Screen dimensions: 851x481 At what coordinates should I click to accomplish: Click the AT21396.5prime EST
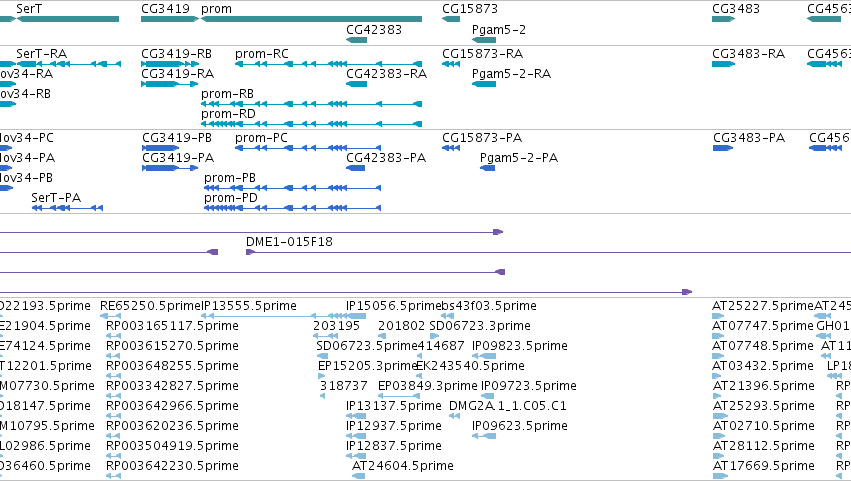(x=718, y=396)
